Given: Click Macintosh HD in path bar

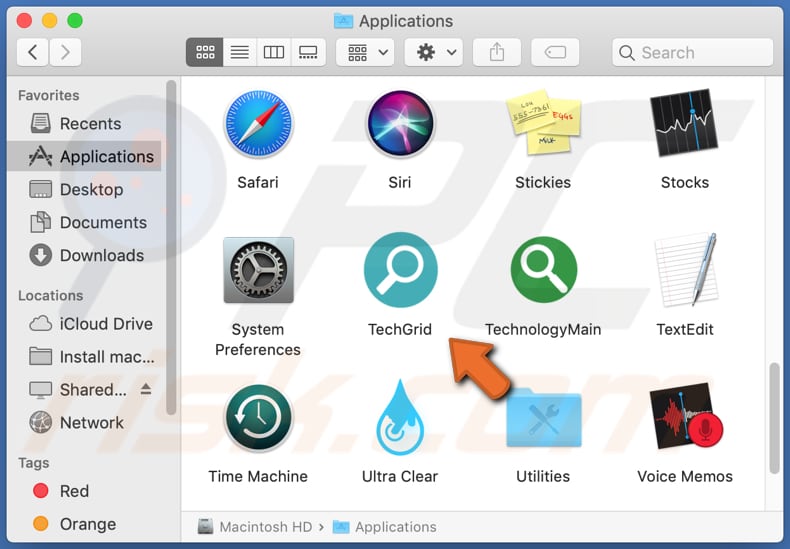Looking at the screenshot, I should [262, 527].
